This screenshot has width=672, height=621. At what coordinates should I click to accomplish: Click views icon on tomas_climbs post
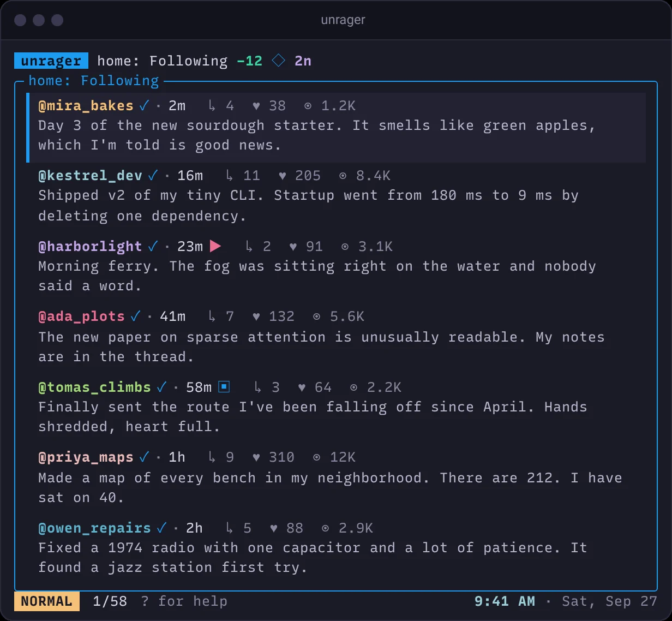[353, 387]
